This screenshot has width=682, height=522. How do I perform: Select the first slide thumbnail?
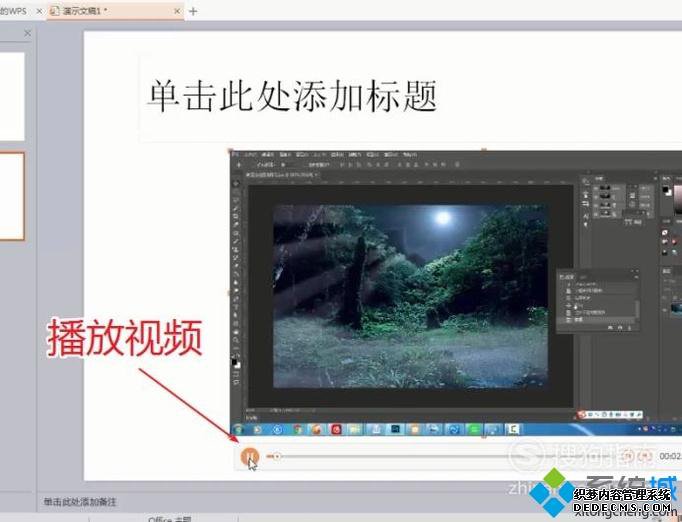12,97
